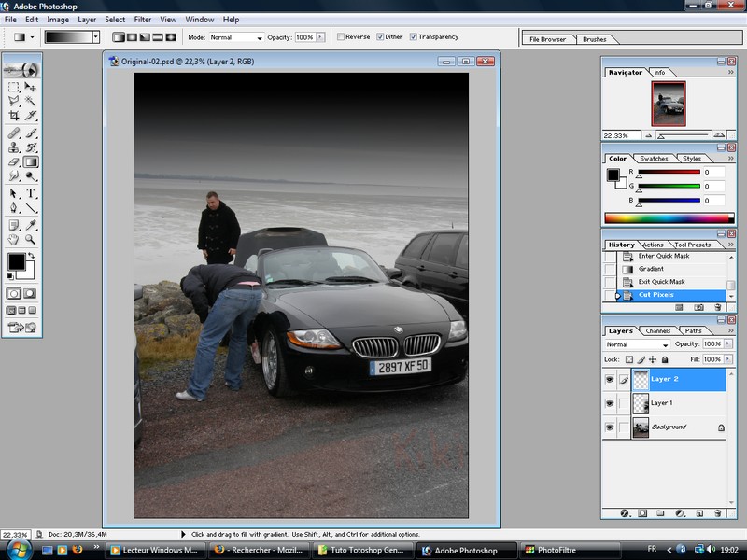
Task: Swap foreground and background colors
Action: click(x=32, y=256)
